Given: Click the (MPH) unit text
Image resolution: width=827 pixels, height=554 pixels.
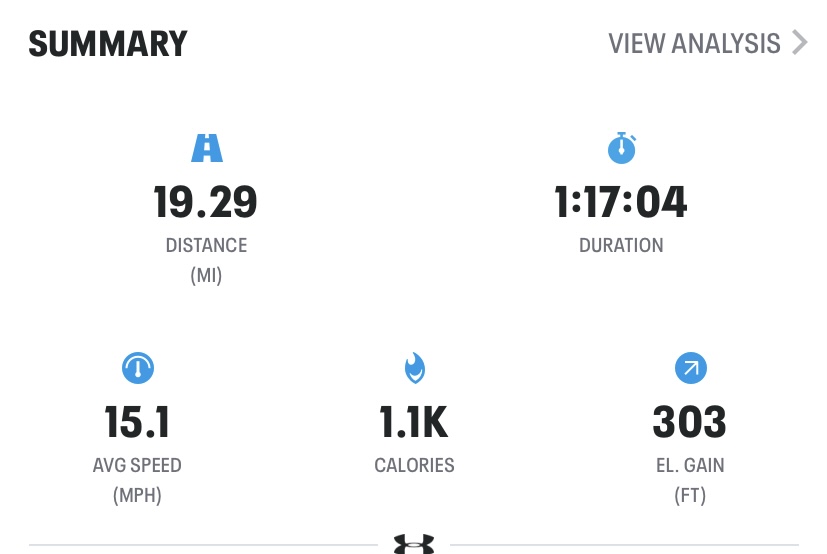Looking at the screenshot, I should click(137, 495).
